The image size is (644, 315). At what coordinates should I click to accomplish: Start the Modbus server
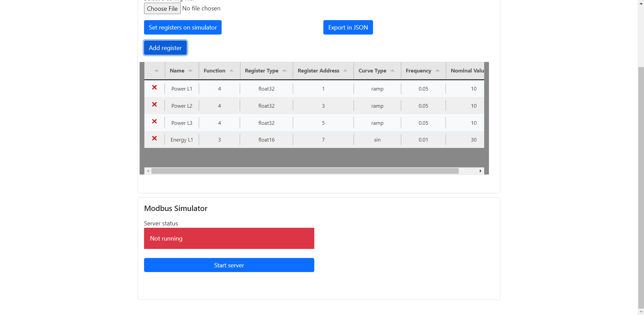tap(229, 265)
